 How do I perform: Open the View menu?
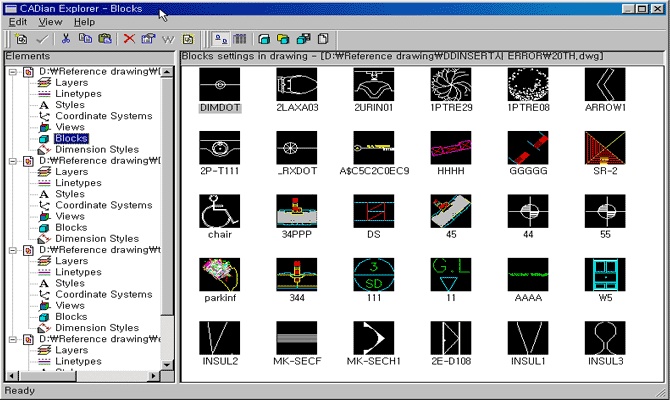point(50,22)
